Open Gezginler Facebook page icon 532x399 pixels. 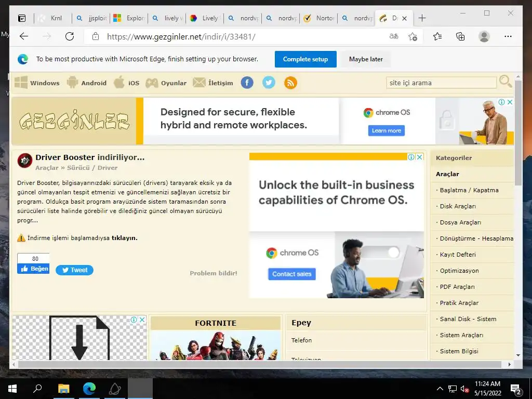coord(247,83)
